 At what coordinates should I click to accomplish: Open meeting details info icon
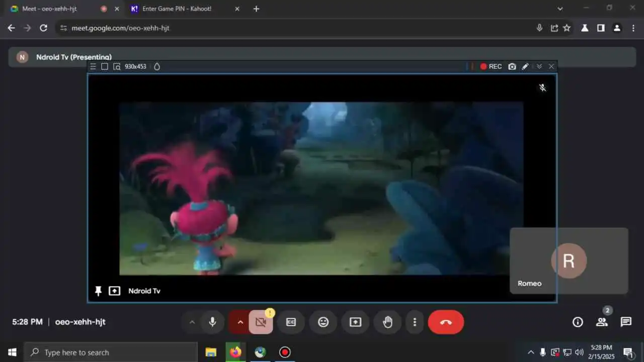click(x=578, y=322)
